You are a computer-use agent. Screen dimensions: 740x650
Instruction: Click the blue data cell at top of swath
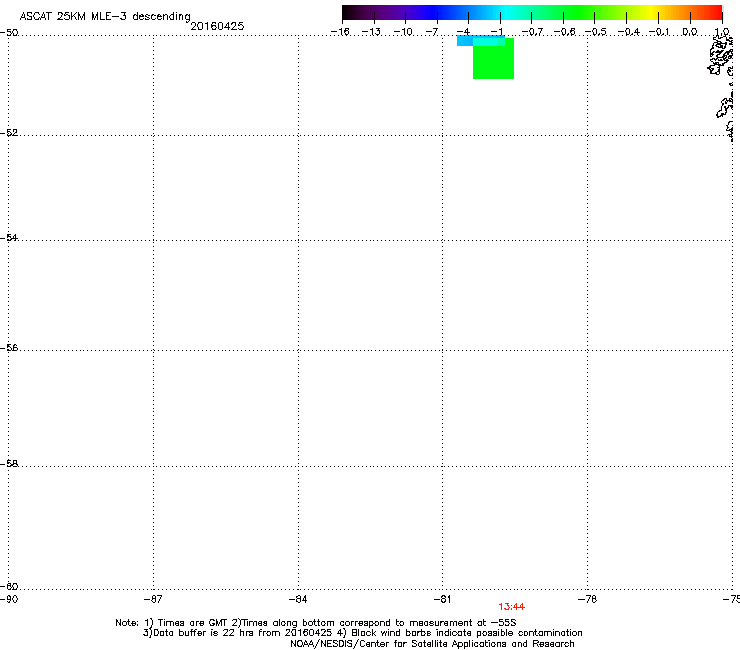click(465, 41)
